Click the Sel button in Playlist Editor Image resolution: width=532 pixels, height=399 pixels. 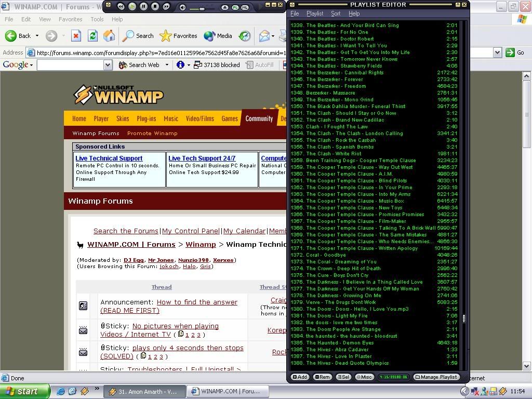(343, 377)
